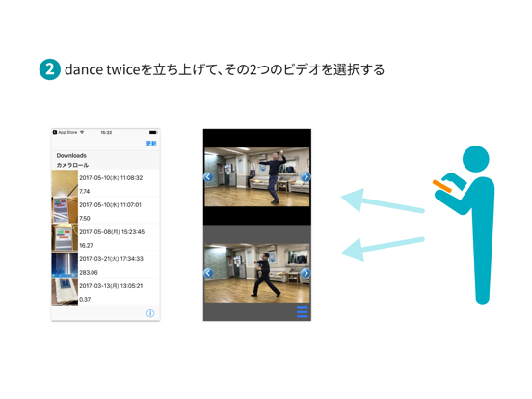Image resolution: width=532 pixels, height=399 pixels.
Task: Select video dated 2017-03-21 17:34:33
Action: point(105,264)
